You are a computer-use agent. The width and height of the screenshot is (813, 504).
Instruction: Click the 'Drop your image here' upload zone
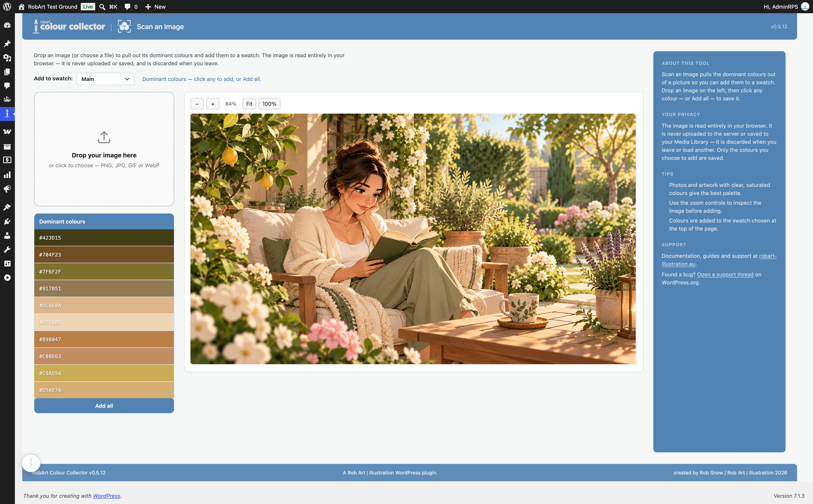[x=104, y=149]
